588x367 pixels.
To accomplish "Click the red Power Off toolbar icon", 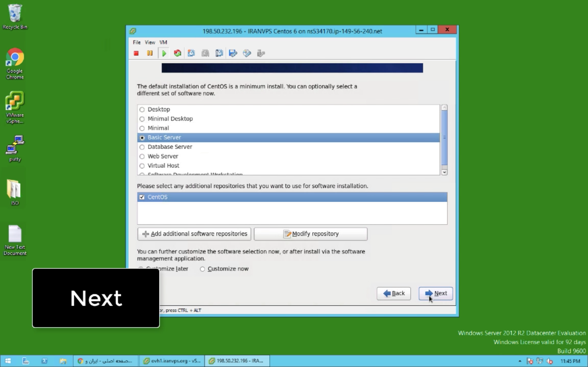I will click(136, 53).
